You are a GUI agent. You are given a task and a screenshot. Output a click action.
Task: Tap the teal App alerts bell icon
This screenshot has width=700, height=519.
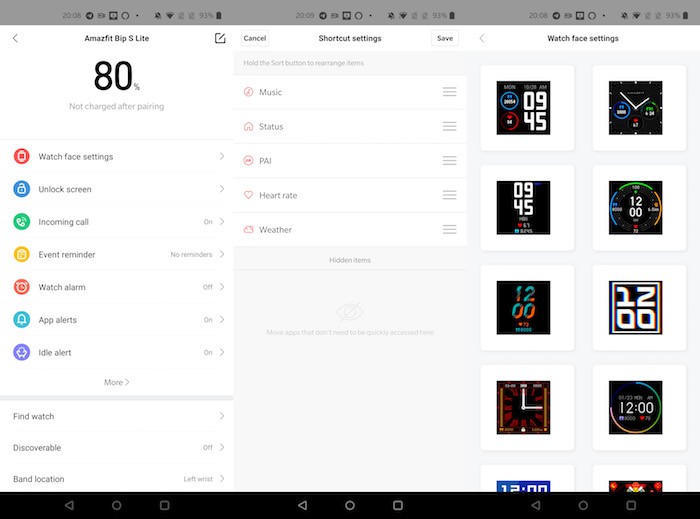click(x=21, y=320)
